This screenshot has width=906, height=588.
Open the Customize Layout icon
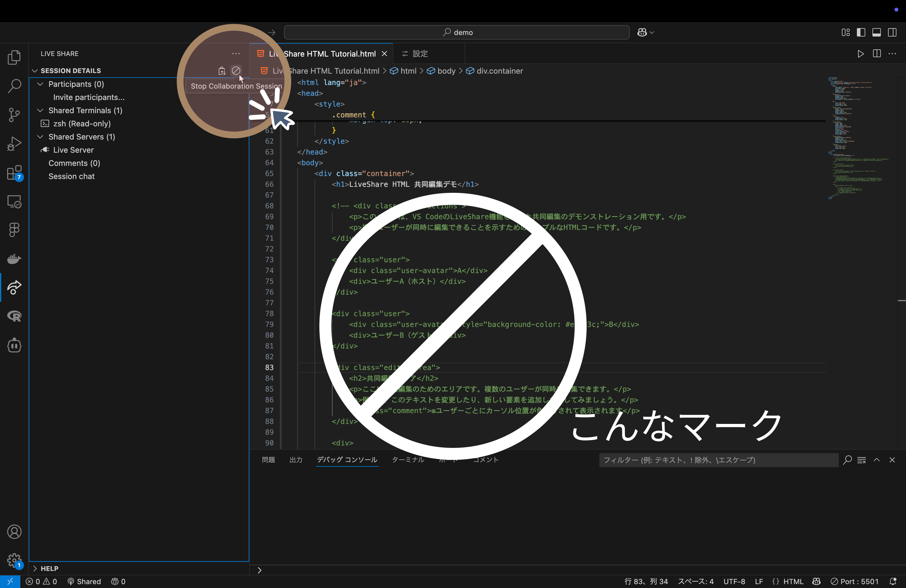pos(846,32)
